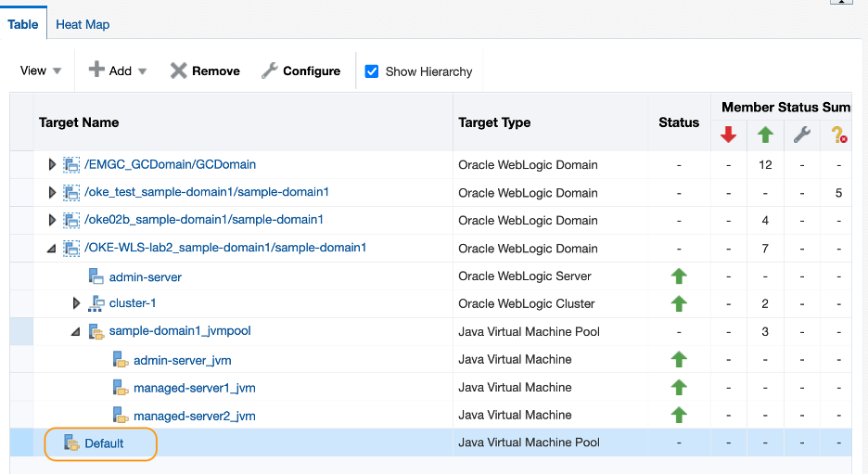This screenshot has height=475, width=868.
Task: Expand the /EMGC_GCDomain/GCDomain tree node
Action: [x=53, y=165]
